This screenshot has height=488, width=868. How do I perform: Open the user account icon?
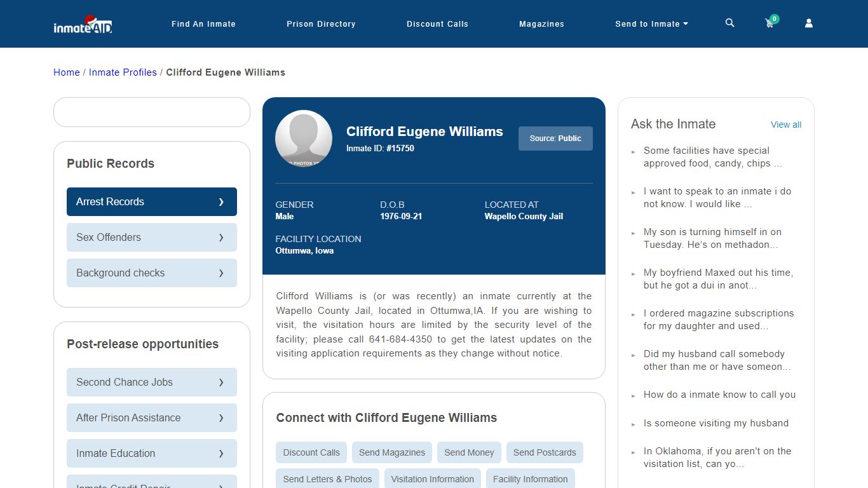(809, 23)
